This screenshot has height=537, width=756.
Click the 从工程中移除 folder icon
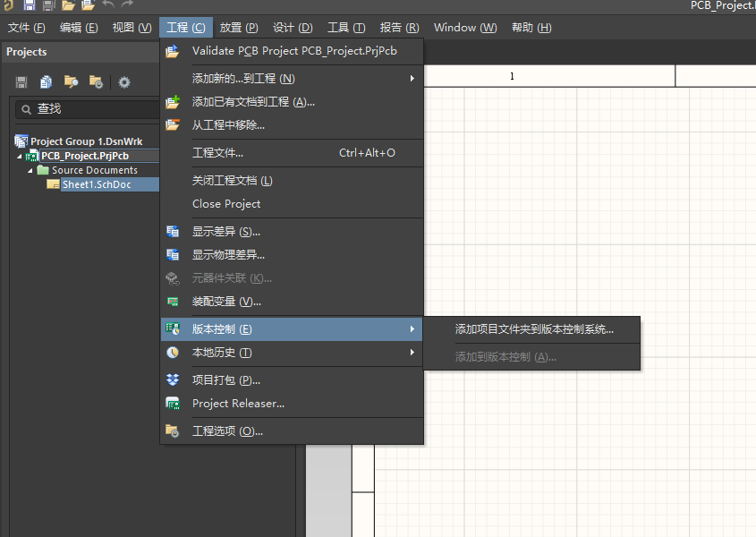point(172,125)
